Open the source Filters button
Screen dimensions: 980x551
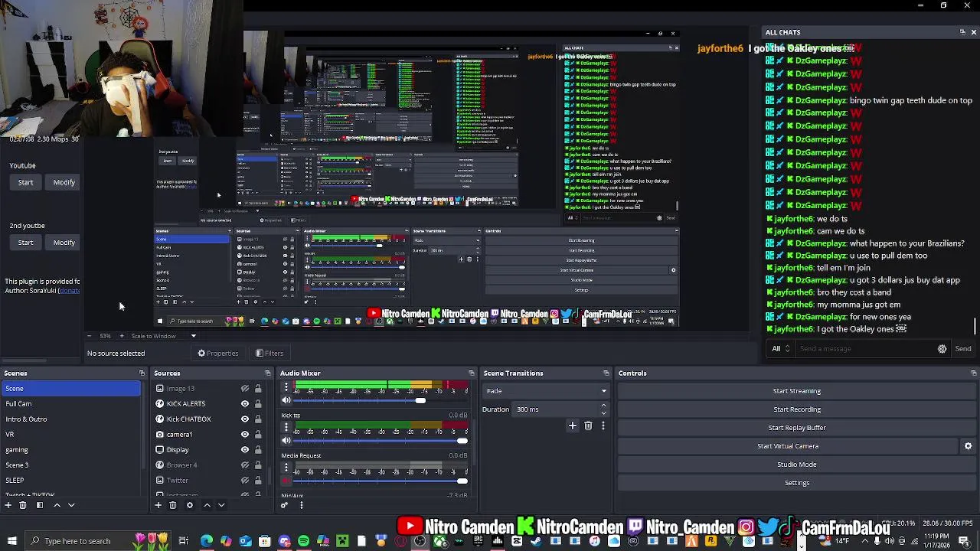269,354
